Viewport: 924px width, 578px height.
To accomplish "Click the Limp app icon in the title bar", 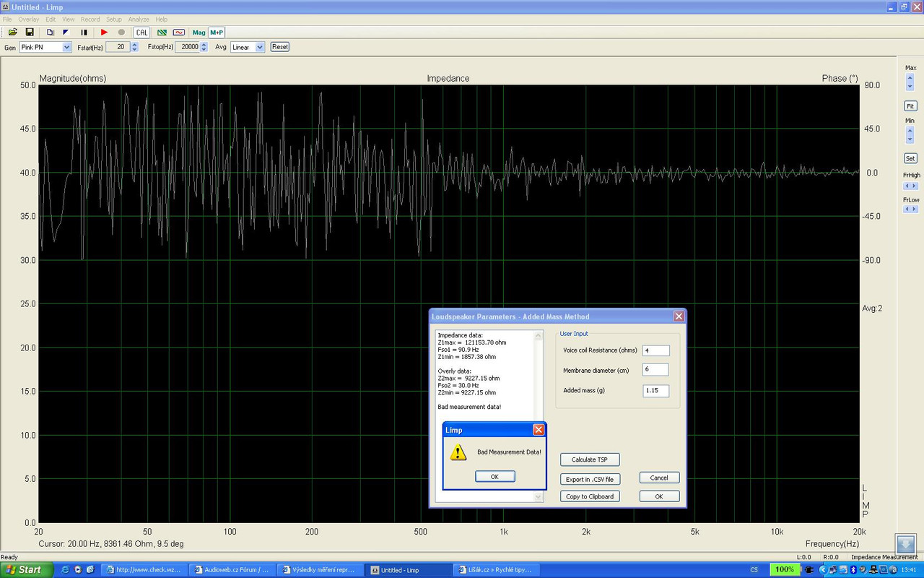I will (6, 7).
